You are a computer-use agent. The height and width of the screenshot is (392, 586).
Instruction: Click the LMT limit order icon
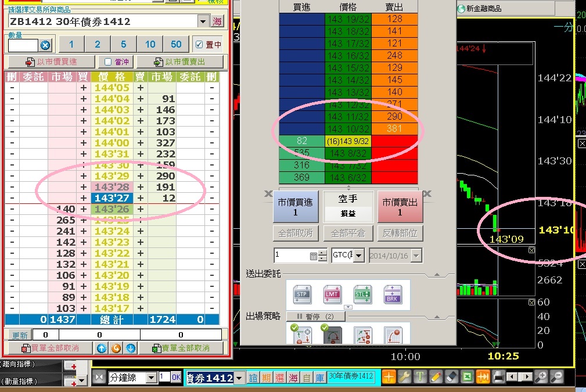(332, 294)
